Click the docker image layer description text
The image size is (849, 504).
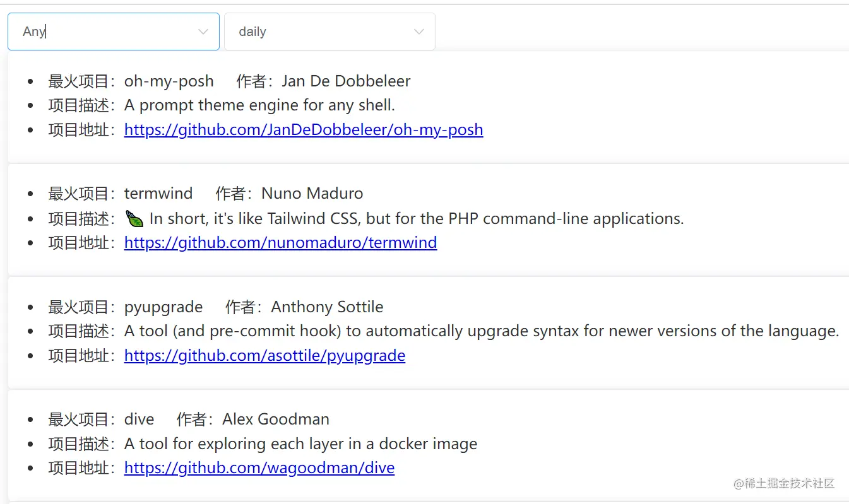point(300,444)
